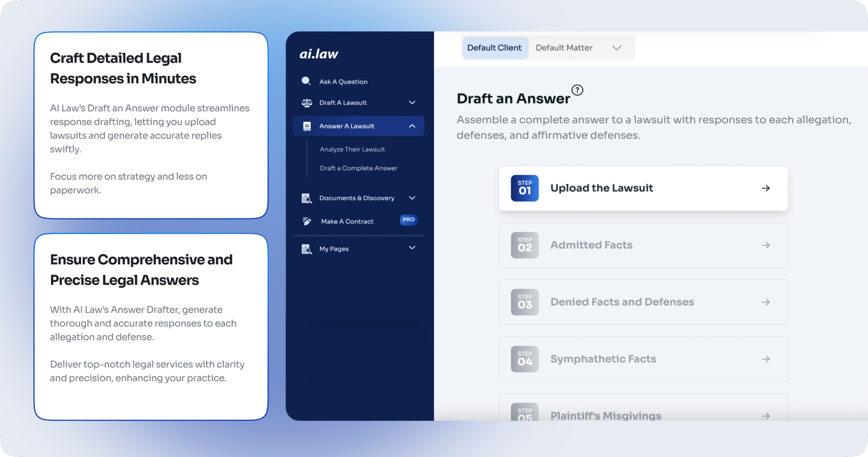Click the My Pages icon
The width and height of the screenshot is (868, 457).
pos(306,249)
